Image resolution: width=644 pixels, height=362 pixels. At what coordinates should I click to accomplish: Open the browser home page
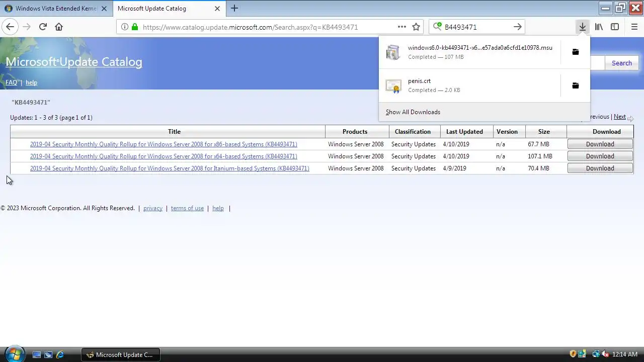point(59,27)
